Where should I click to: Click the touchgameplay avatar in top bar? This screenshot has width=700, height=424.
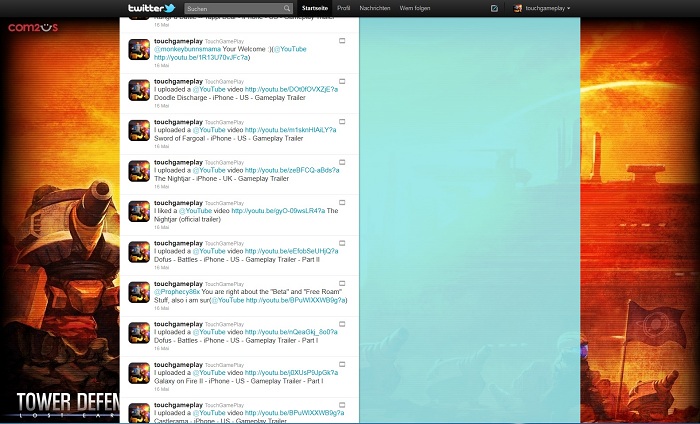click(517, 8)
